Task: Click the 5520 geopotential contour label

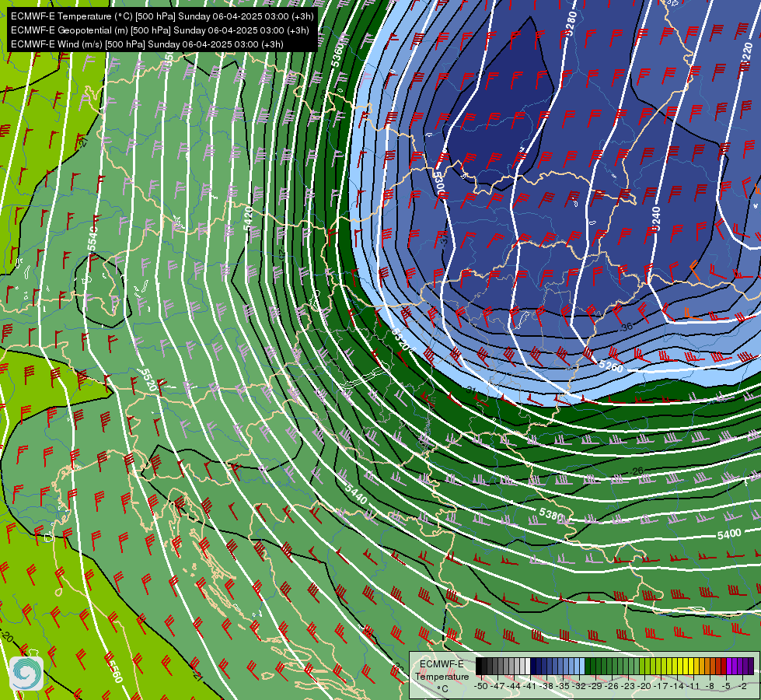Action: click(x=148, y=380)
